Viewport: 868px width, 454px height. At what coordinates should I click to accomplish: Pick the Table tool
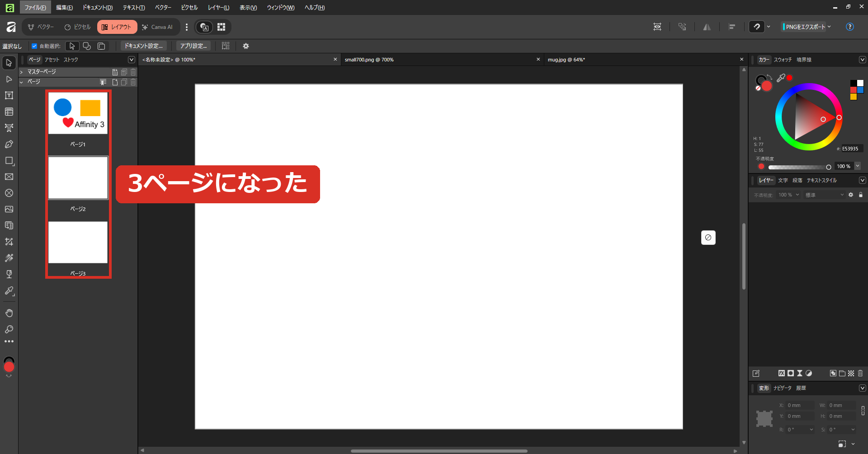click(9, 112)
